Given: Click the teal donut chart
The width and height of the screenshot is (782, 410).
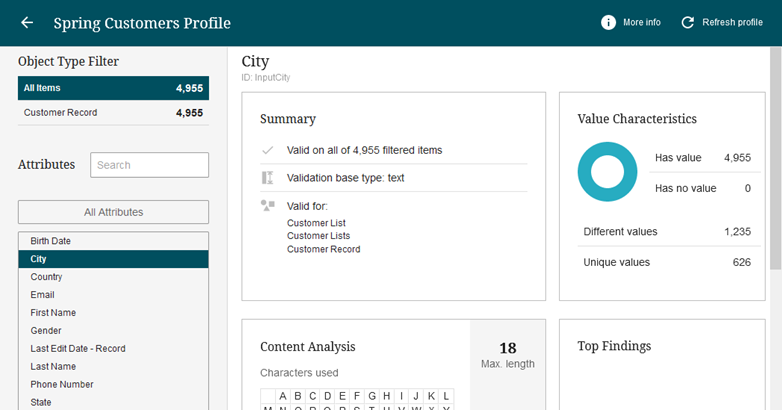Looking at the screenshot, I should coord(607,172).
